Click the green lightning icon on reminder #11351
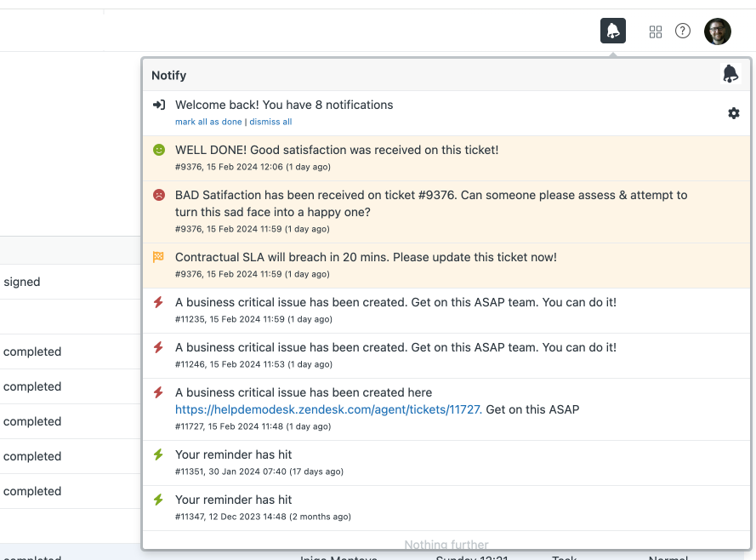The width and height of the screenshot is (756, 560). tap(158, 454)
